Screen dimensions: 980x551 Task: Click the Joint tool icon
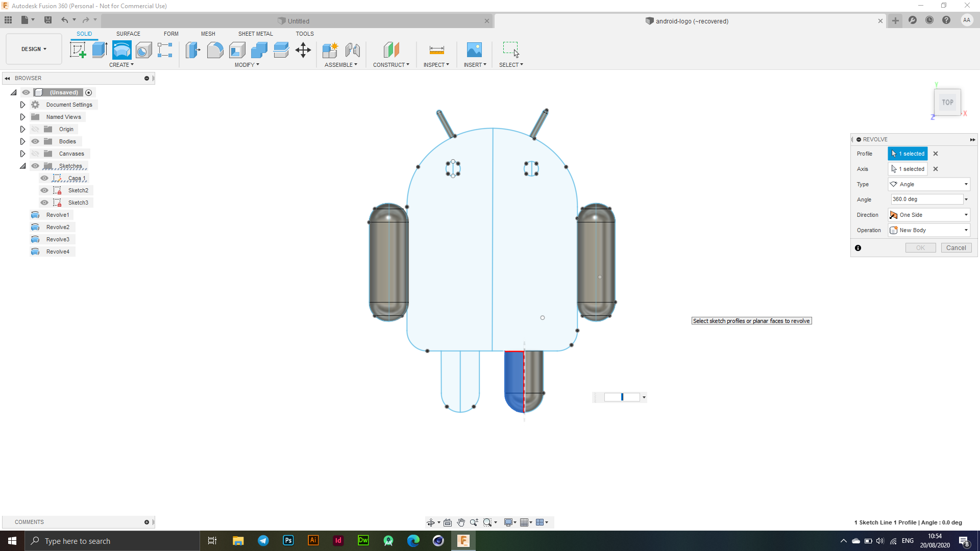click(352, 50)
